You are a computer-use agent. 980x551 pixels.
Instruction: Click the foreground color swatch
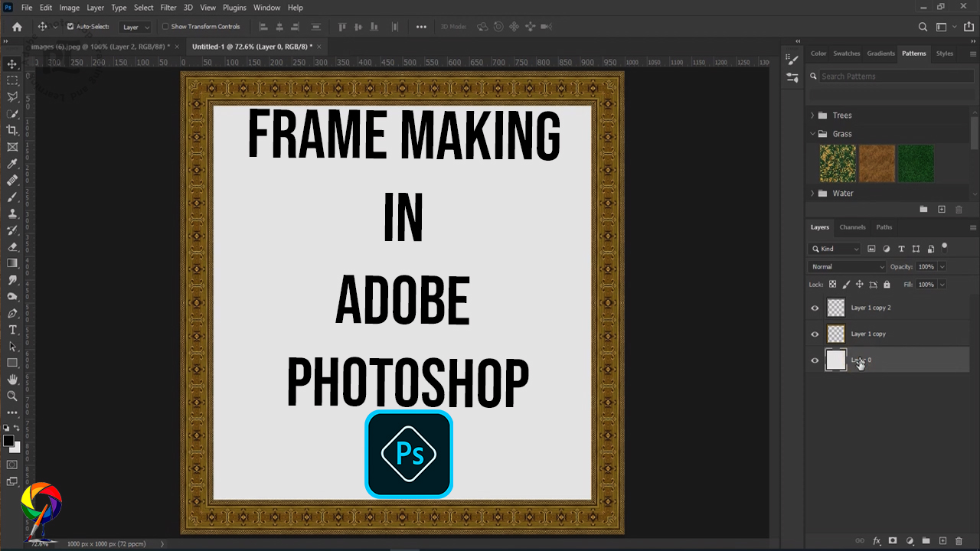click(x=8, y=441)
